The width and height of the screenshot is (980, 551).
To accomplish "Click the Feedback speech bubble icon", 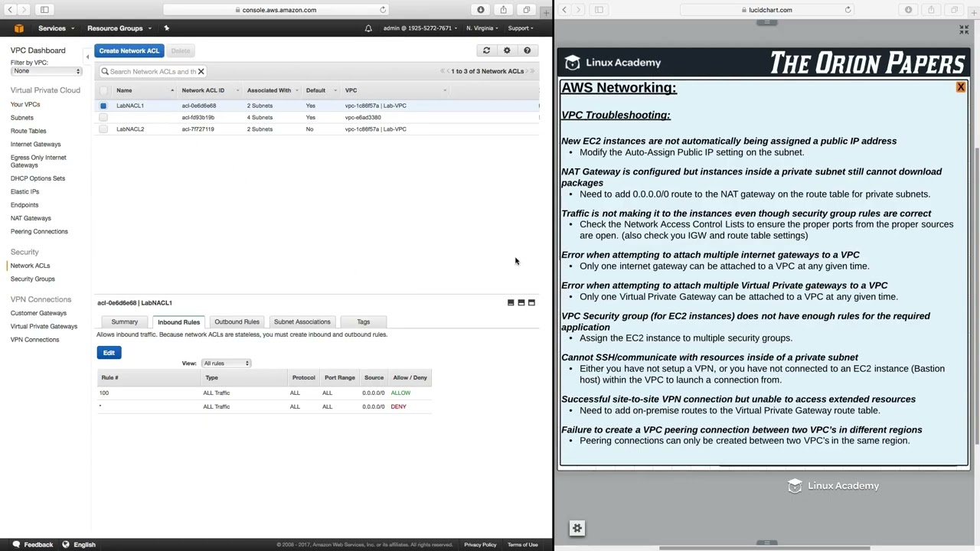I will pos(15,545).
